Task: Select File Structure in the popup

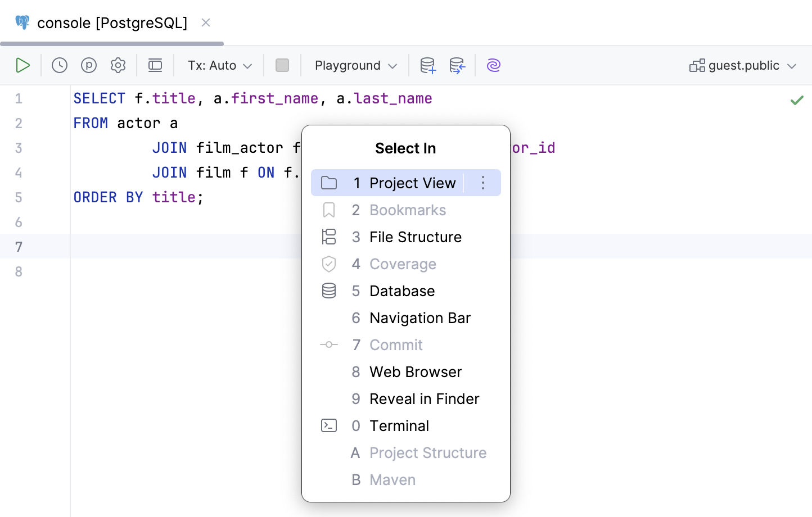Action: [x=415, y=237]
